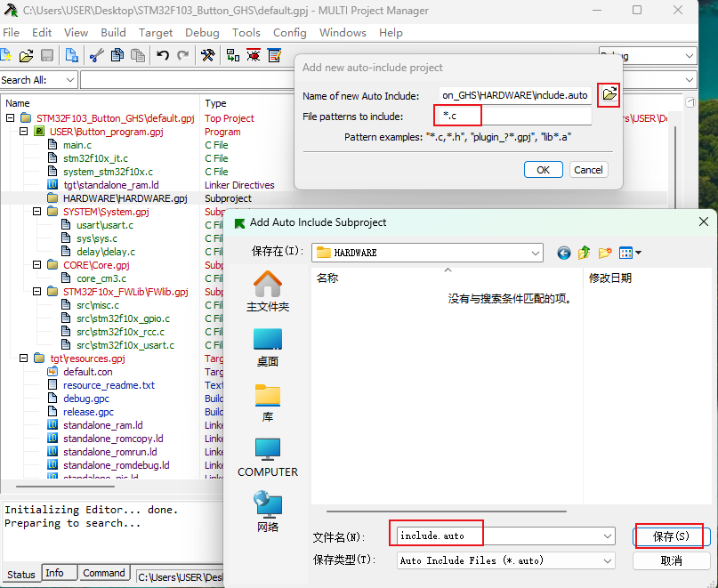Image resolution: width=718 pixels, height=588 pixels.
Task: Click the 保存(S) save button
Action: click(671, 536)
